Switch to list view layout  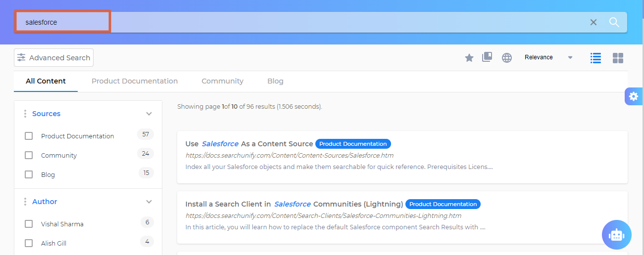tap(595, 58)
